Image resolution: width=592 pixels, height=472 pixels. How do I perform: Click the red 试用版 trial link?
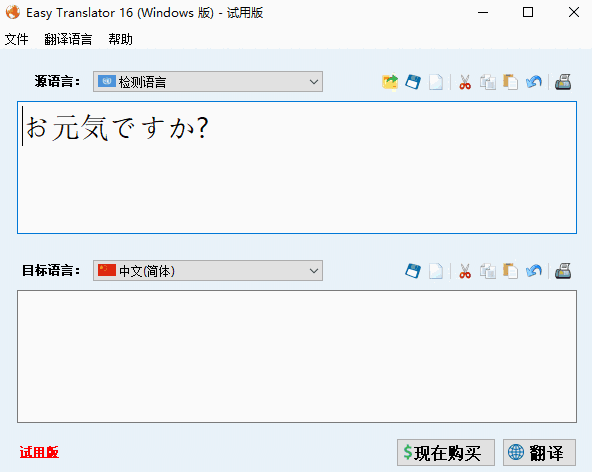pos(39,452)
